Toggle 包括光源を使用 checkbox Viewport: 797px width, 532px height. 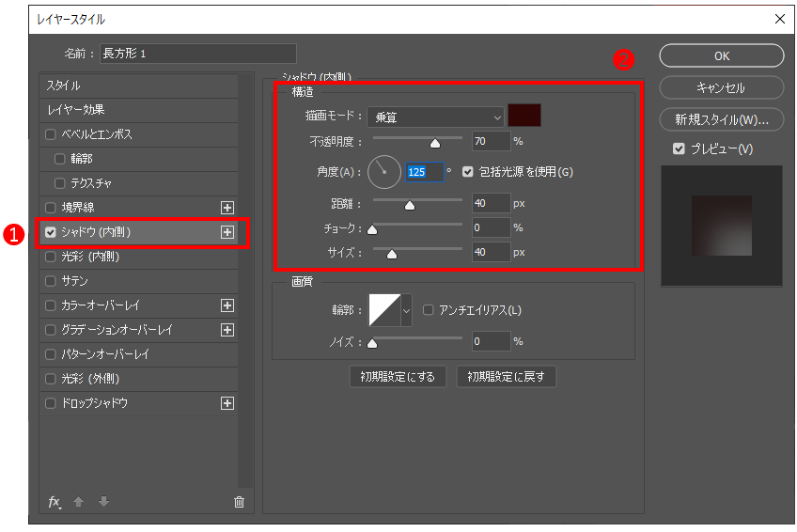[468, 172]
